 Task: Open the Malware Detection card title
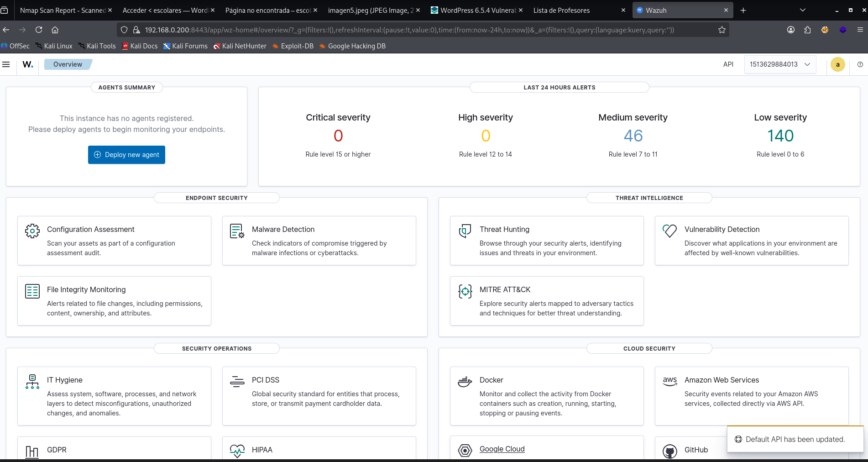coord(283,229)
